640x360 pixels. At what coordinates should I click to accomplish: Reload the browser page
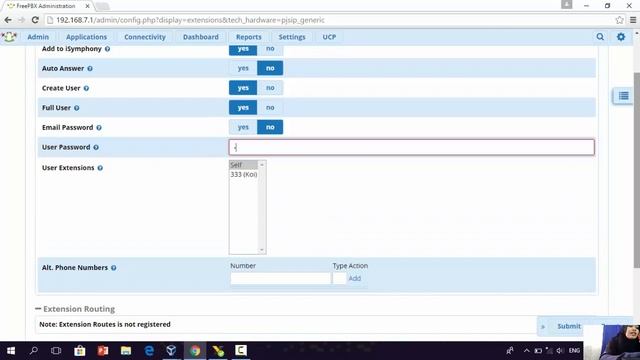pyautogui.click(x=35, y=20)
